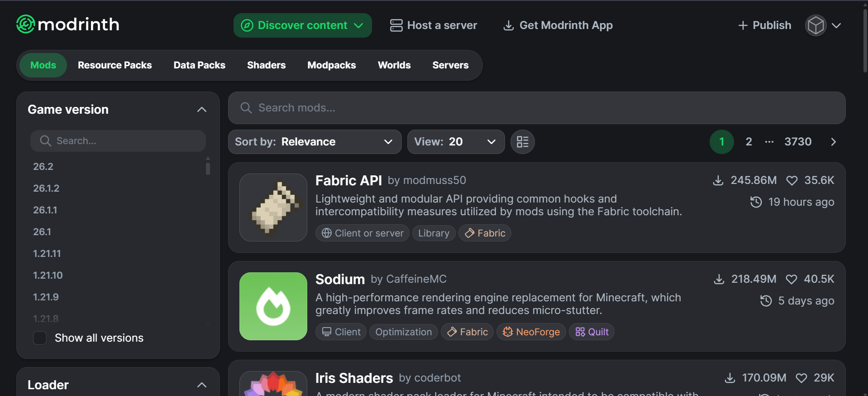Go to the next results page arrow
This screenshot has height=396, width=868.
(x=834, y=142)
